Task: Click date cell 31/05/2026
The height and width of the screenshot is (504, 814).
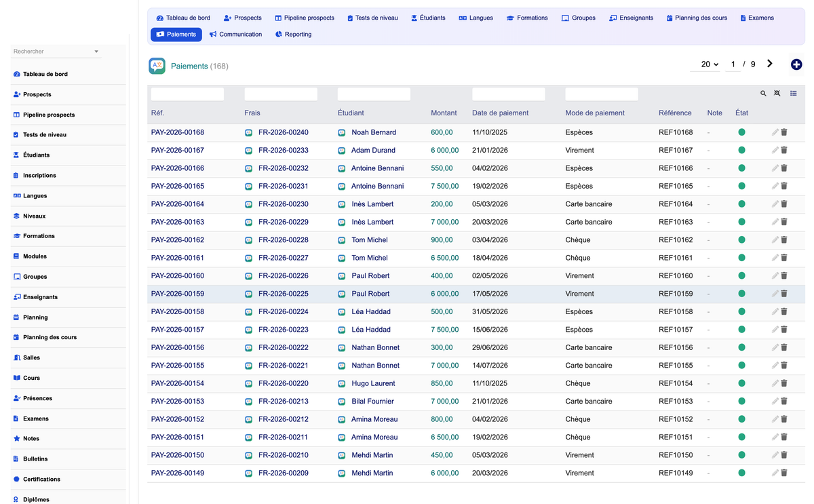Action: coord(490,312)
